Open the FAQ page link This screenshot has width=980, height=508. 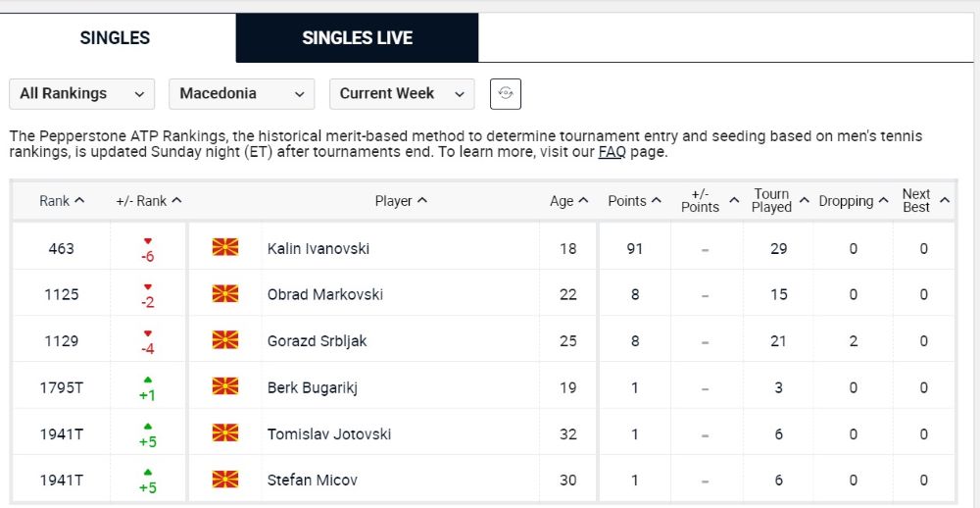click(612, 152)
